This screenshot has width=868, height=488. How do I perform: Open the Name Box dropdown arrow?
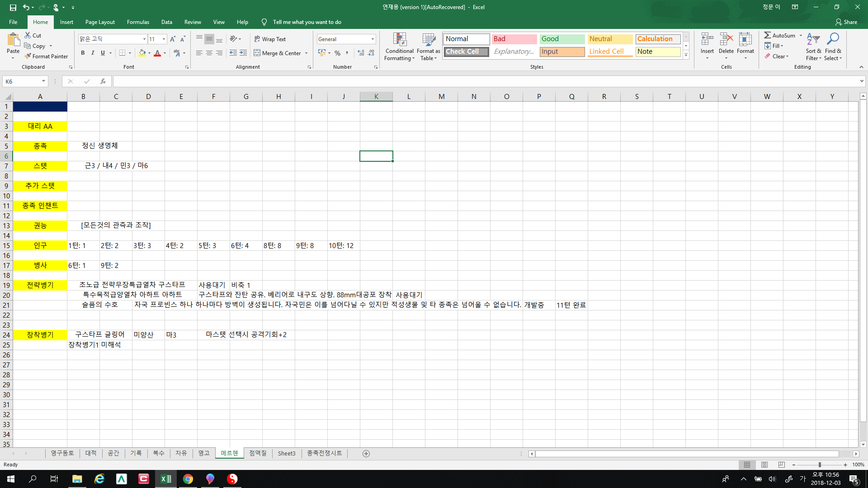coord(43,81)
